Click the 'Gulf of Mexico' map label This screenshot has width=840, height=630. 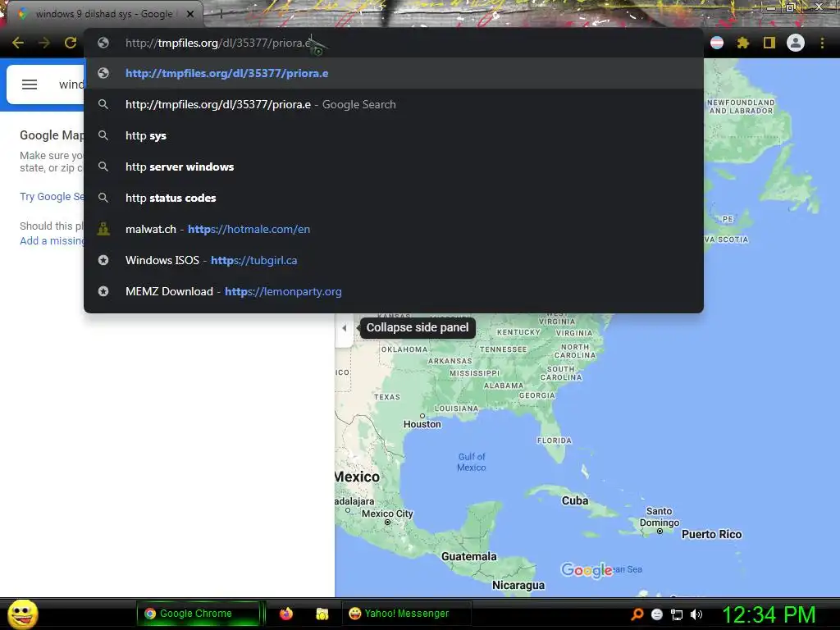tap(472, 462)
